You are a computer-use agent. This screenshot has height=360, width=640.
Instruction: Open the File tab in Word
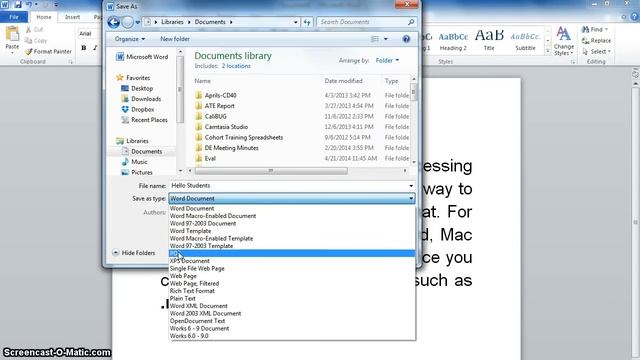(14, 17)
